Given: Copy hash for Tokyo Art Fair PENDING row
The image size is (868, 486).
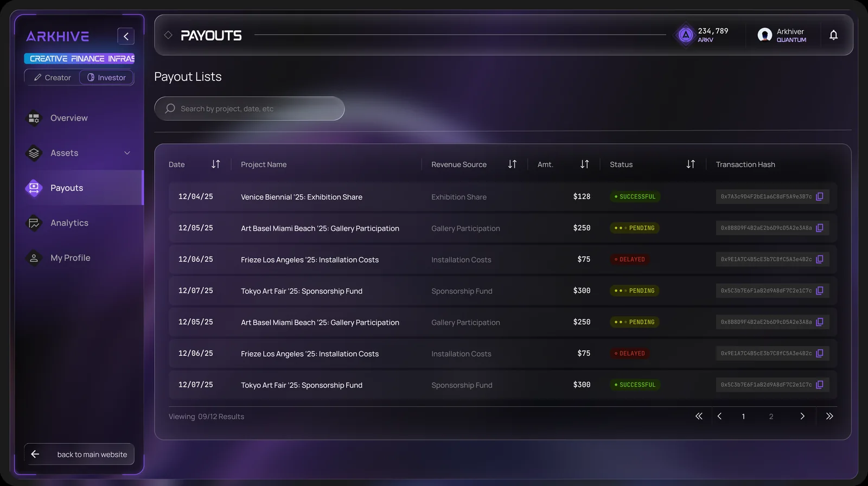Looking at the screenshot, I should (820, 291).
